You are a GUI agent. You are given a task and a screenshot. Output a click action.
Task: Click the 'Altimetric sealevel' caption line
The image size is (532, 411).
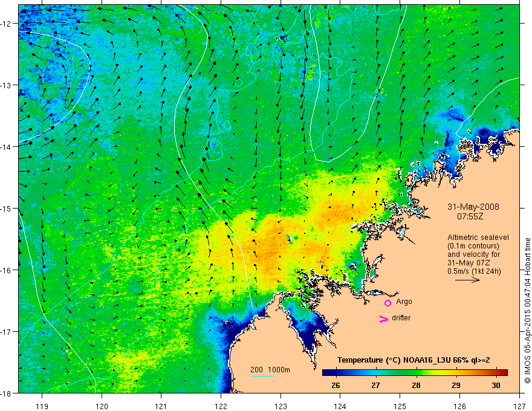478,238
